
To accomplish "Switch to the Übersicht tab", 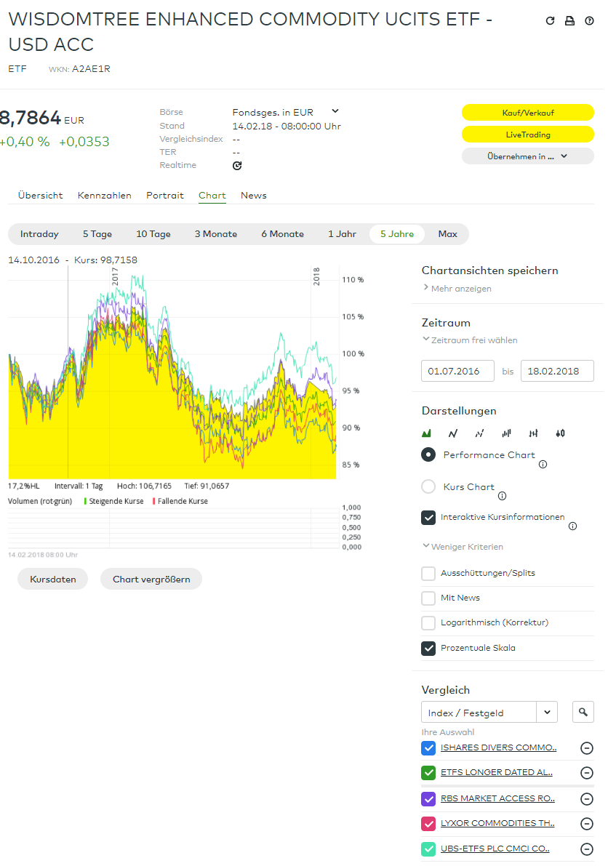I will (x=40, y=196).
